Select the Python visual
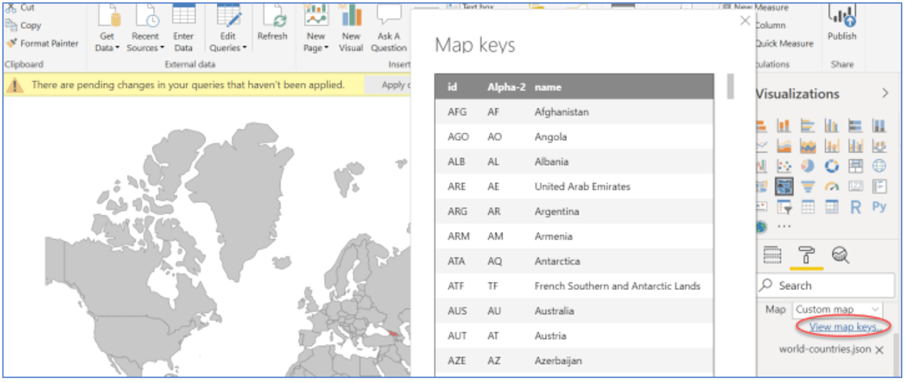This screenshot has height=382, width=905. (x=879, y=207)
